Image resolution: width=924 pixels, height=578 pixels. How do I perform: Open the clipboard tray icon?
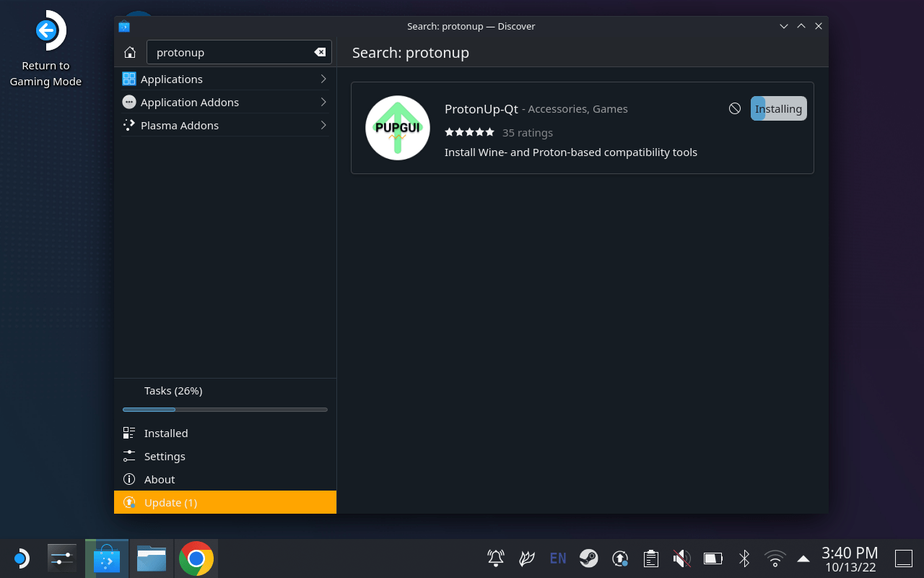[x=651, y=558]
